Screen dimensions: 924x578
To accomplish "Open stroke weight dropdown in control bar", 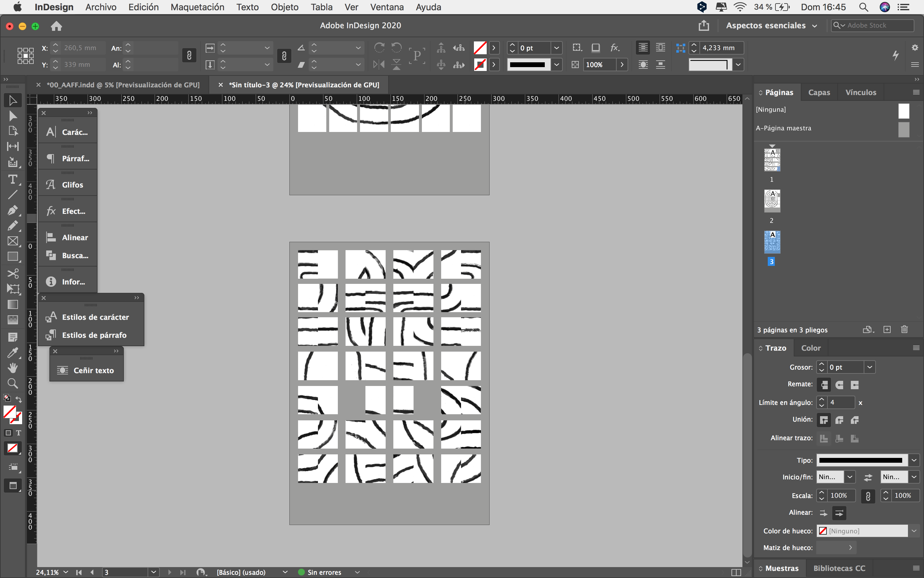I will coord(557,48).
